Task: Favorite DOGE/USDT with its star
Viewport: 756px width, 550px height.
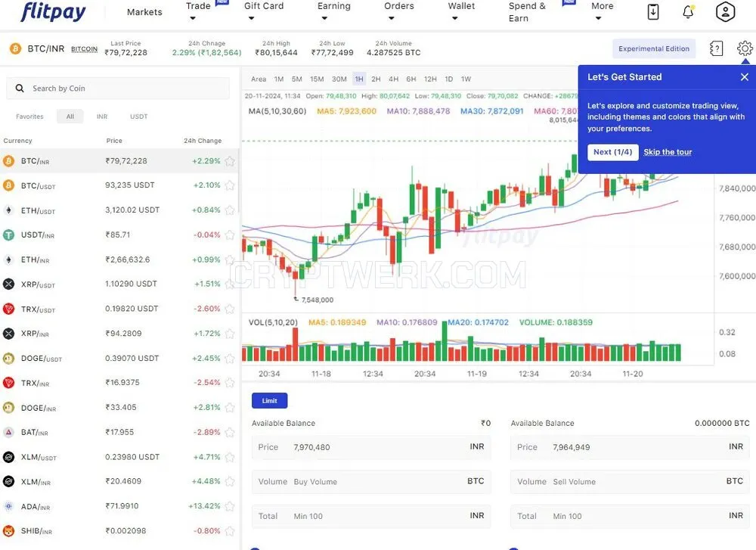Action: tap(230, 359)
